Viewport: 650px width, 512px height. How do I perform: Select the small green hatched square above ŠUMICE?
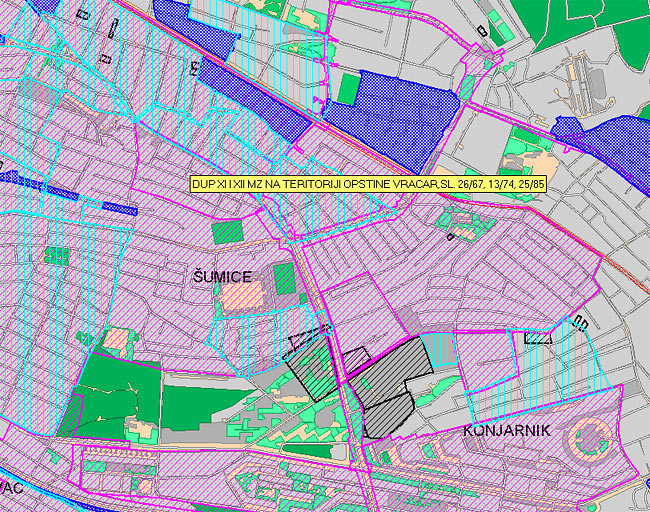point(227,232)
